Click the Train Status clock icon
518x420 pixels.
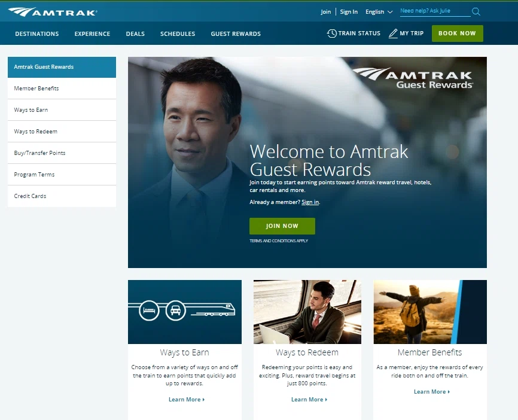pos(331,34)
